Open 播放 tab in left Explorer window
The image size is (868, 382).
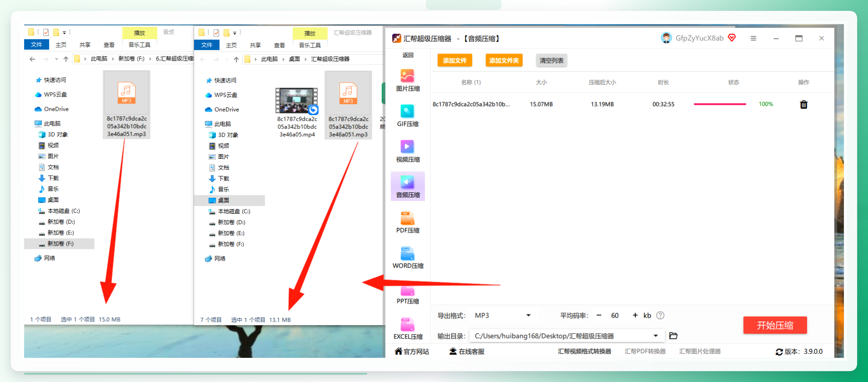pyautogui.click(x=139, y=33)
